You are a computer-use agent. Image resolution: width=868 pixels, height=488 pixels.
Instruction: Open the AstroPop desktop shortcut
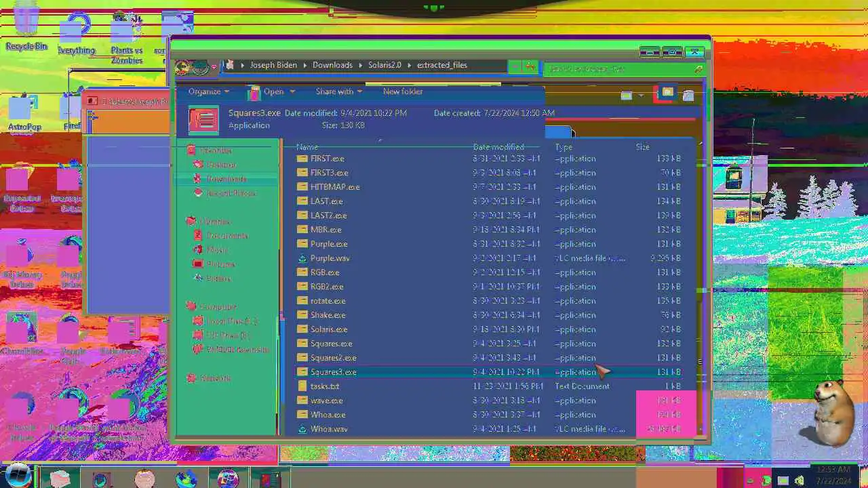[24, 114]
